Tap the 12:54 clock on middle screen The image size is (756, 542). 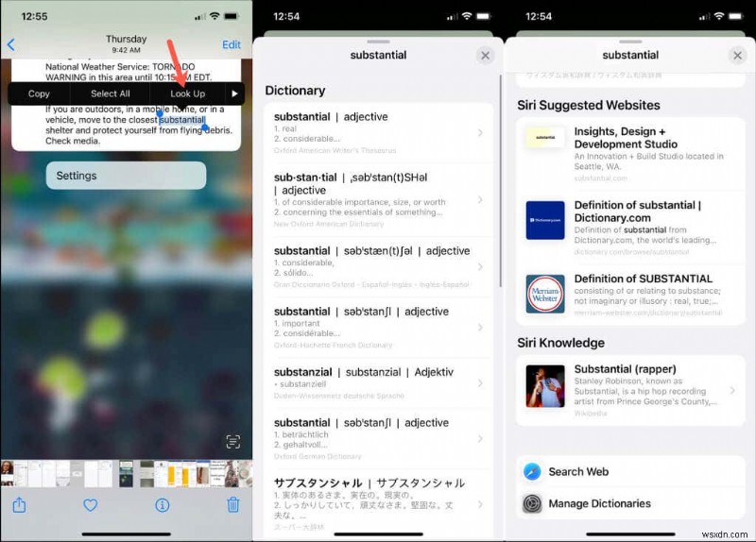pyautogui.click(x=286, y=16)
